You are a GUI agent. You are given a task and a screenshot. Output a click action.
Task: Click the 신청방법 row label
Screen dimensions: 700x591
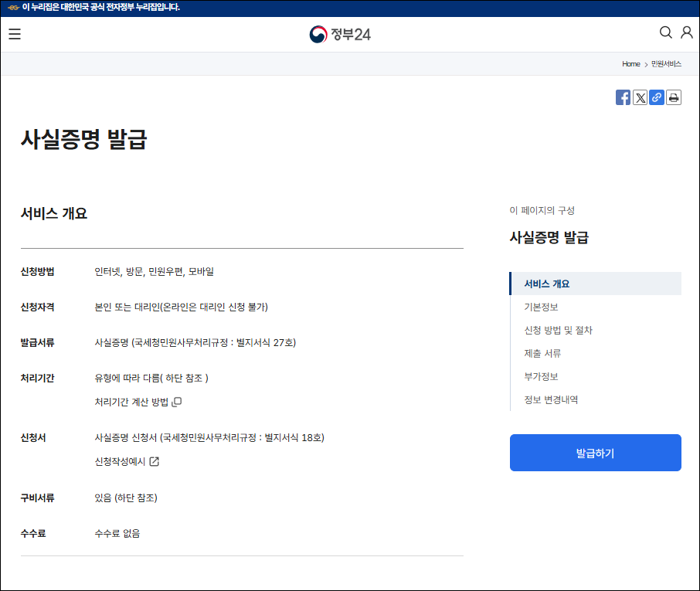point(38,271)
